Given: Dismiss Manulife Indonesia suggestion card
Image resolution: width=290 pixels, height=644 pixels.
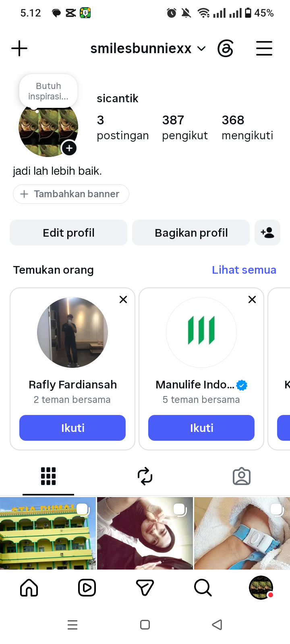Looking at the screenshot, I should pos(252,299).
